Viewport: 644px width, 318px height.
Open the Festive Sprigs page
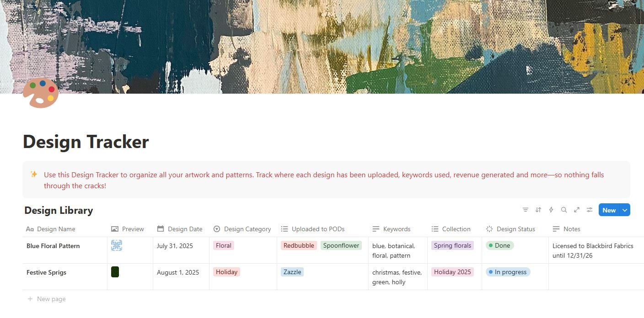pyautogui.click(x=46, y=272)
